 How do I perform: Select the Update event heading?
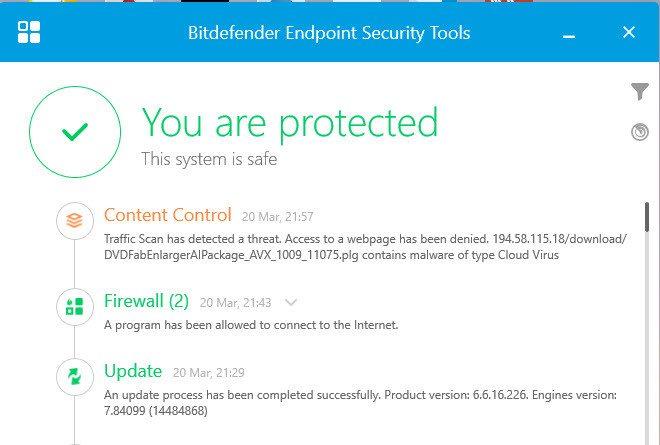click(x=133, y=371)
